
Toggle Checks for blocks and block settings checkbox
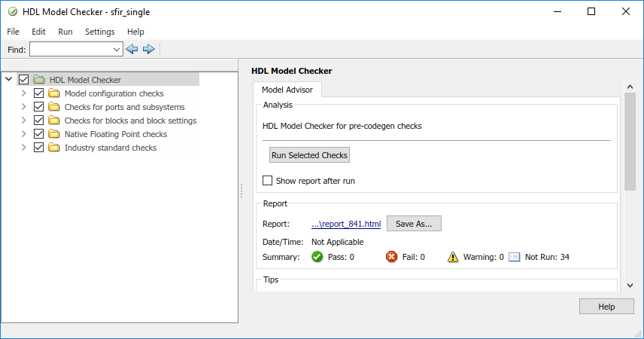tap(39, 121)
